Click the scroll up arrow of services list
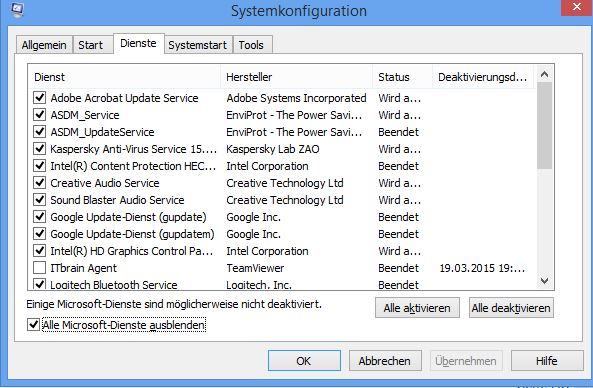The width and height of the screenshot is (593, 388). pyautogui.click(x=545, y=74)
